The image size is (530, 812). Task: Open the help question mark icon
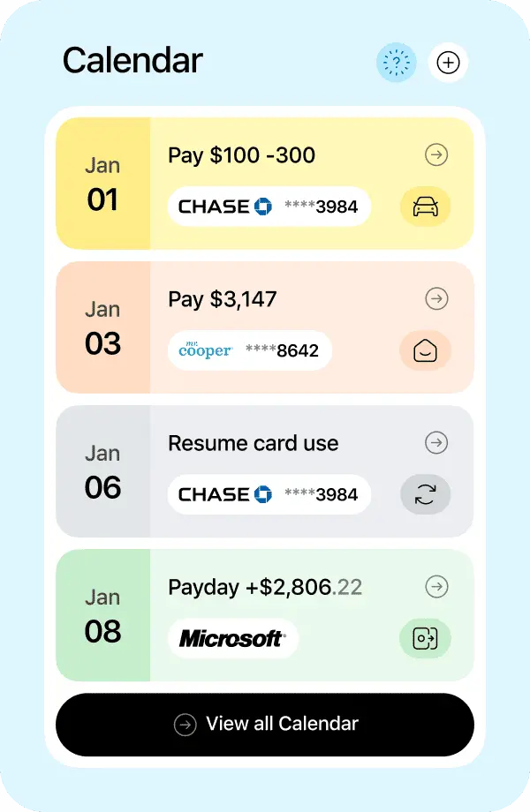[x=397, y=63]
